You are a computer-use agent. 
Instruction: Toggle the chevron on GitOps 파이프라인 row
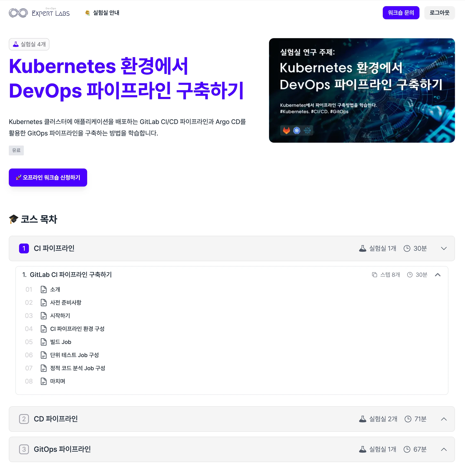444,449
